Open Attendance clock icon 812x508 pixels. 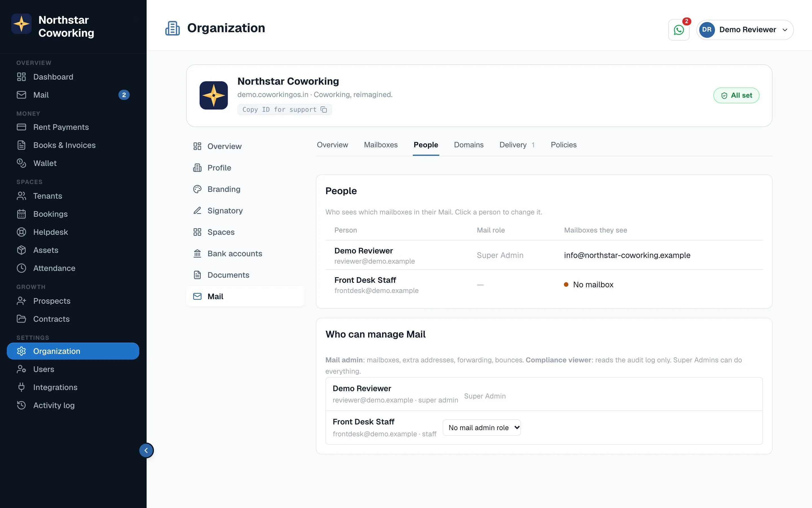(21, 268)
